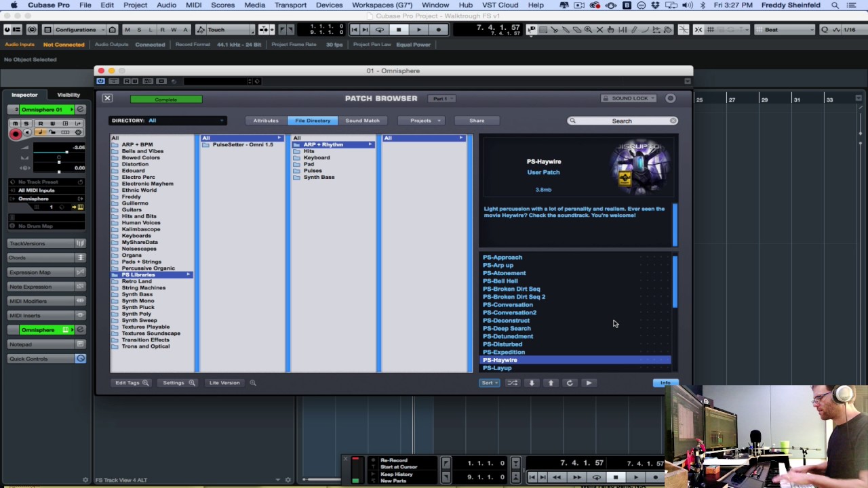Click the transport Play button in toolbar

tap(418, 30)
